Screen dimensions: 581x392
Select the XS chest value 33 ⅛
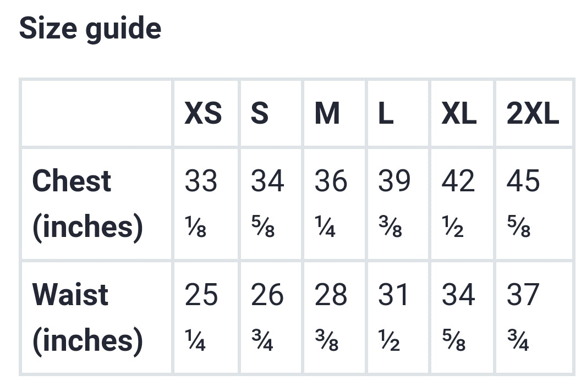click(x=201, y=203)
